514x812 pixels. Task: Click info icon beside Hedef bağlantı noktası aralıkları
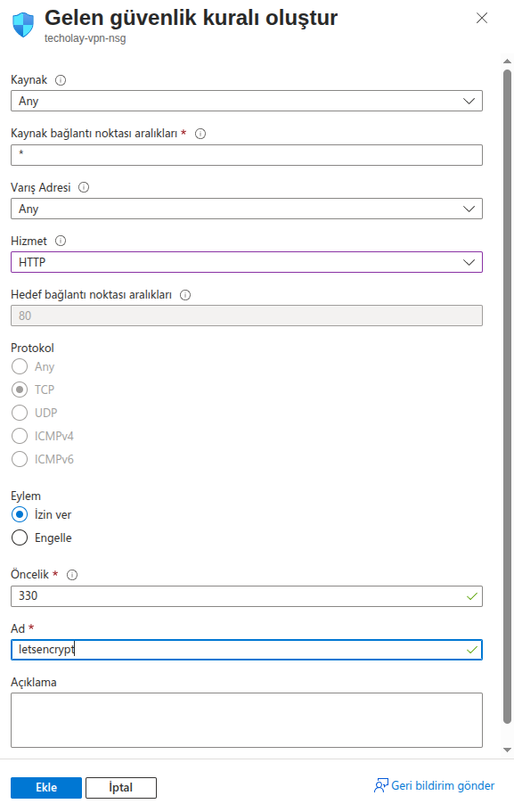click(x=185, y=295)
